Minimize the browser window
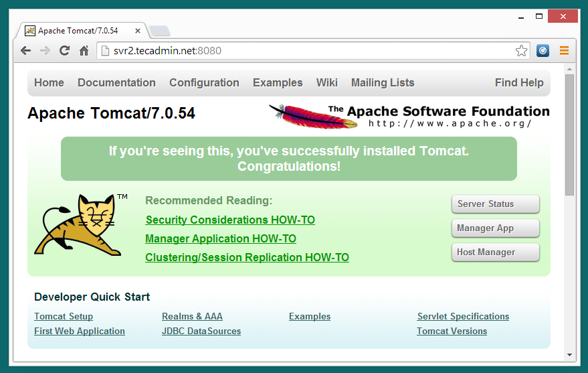This screenshot has width=588, height=373. click(x=521, y=17)
